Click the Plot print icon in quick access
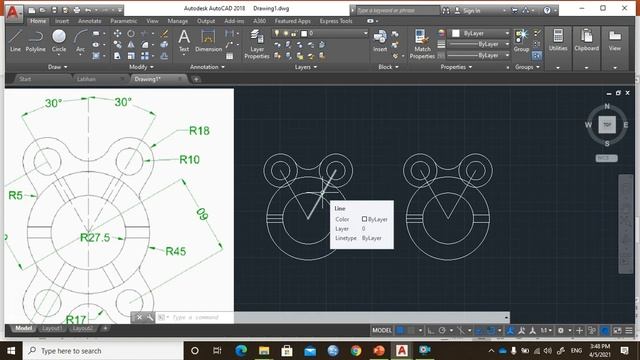The image size is (640, 360). (76, 10)
